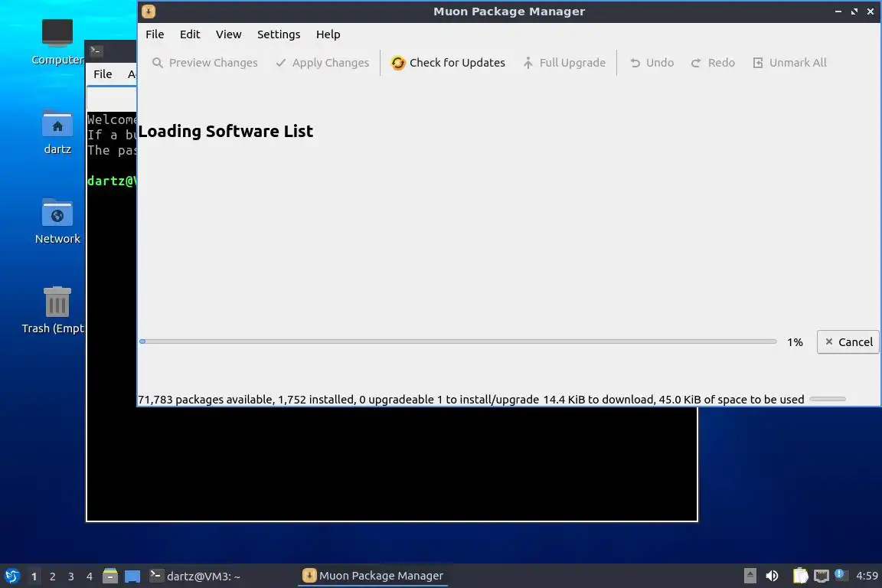Click the terminal icon in terminal title bar
Screen dimensions: 882x588
pos(96,51)
